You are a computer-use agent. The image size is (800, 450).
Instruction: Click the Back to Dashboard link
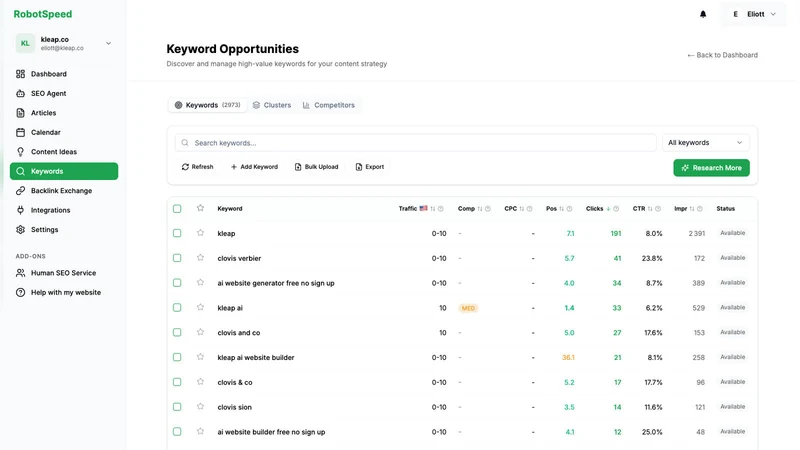coord(722,55)
